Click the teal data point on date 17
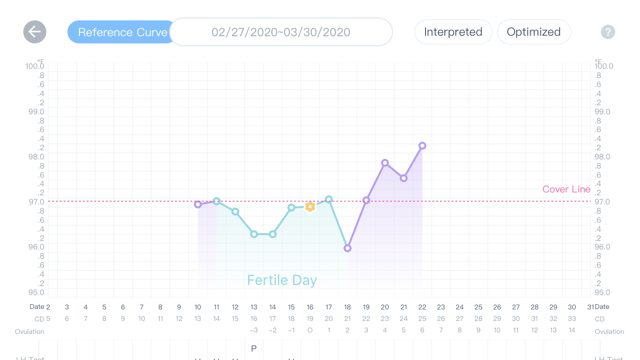Image resolution: width=640 pixels, height=360 pixels. pos(329,200)
